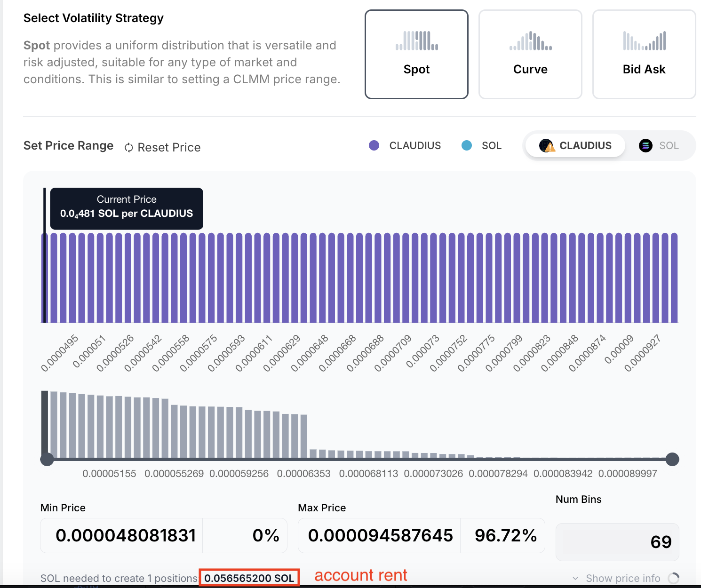The image size is (701, 588).
Task: Click the Curve distribution bars icon
Action: (x=530, y=41)
